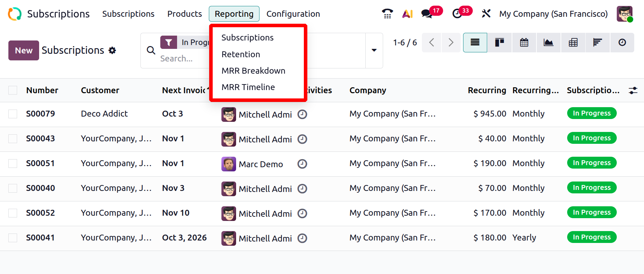Switch to Cohort view

[x=598, y=43]
